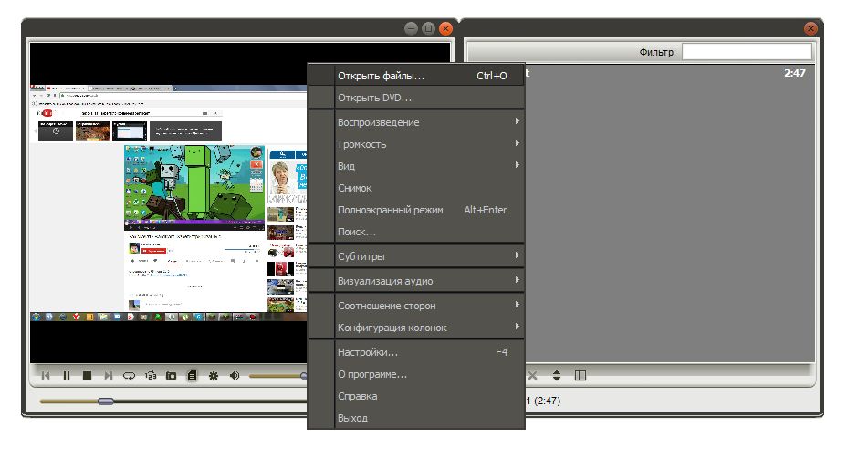The image size is (868, 458).
Task: Click the previous track button
Action: pyautogui.click(x=46, y=376)
